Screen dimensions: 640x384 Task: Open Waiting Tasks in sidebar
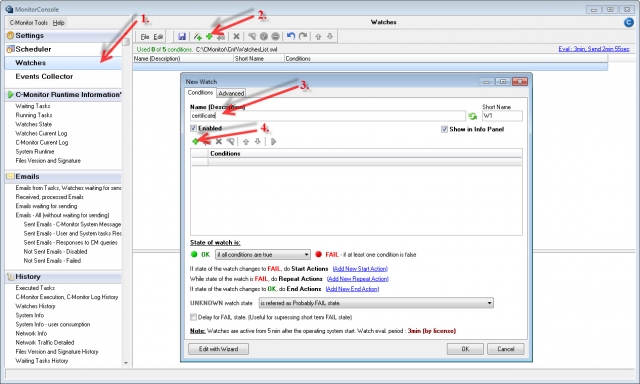click(x=33, y=106)
